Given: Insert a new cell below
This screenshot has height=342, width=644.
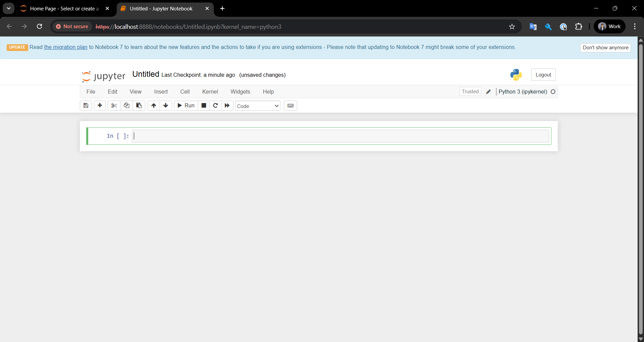Looking at the screenshot, I should [100, 106].
